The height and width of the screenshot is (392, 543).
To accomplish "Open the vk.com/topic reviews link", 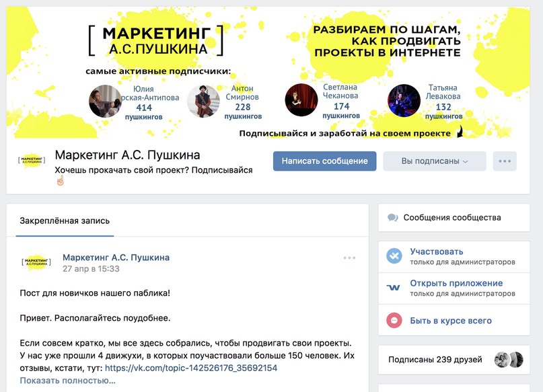I will click(x=191, y=368).
